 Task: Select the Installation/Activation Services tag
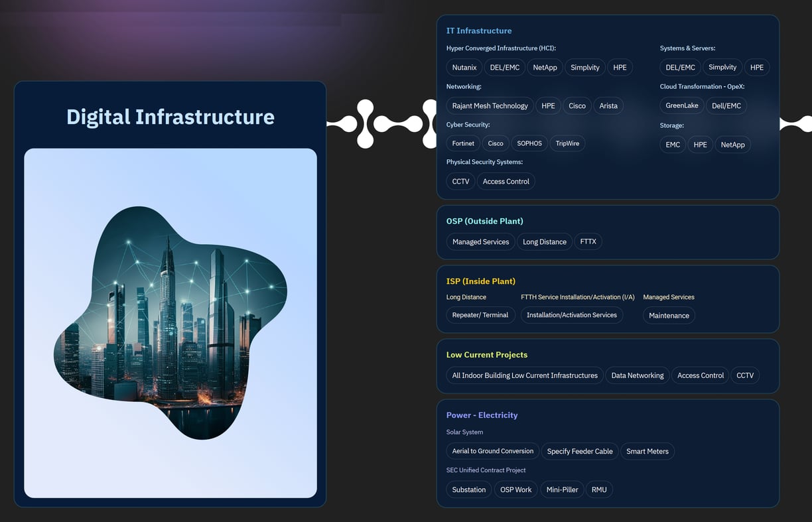pyautogui.click(x=572, y=315)
